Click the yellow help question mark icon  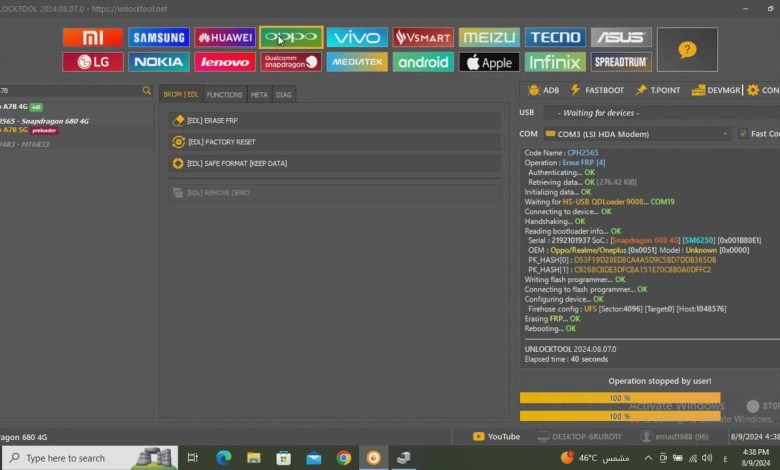(687, 49)
